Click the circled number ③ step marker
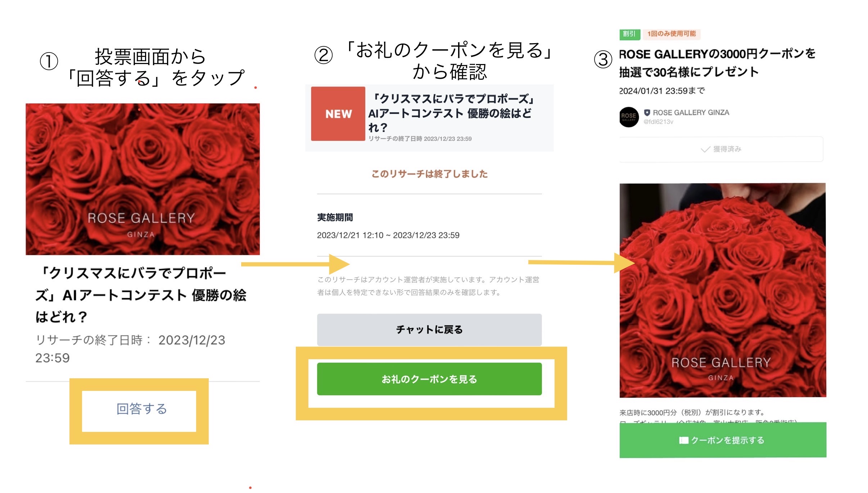868x493 pixels. (603, 60)
